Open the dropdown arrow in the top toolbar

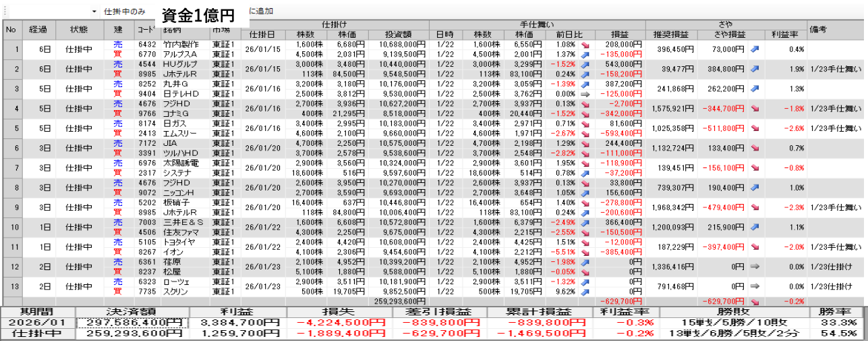tap(94, 12)
